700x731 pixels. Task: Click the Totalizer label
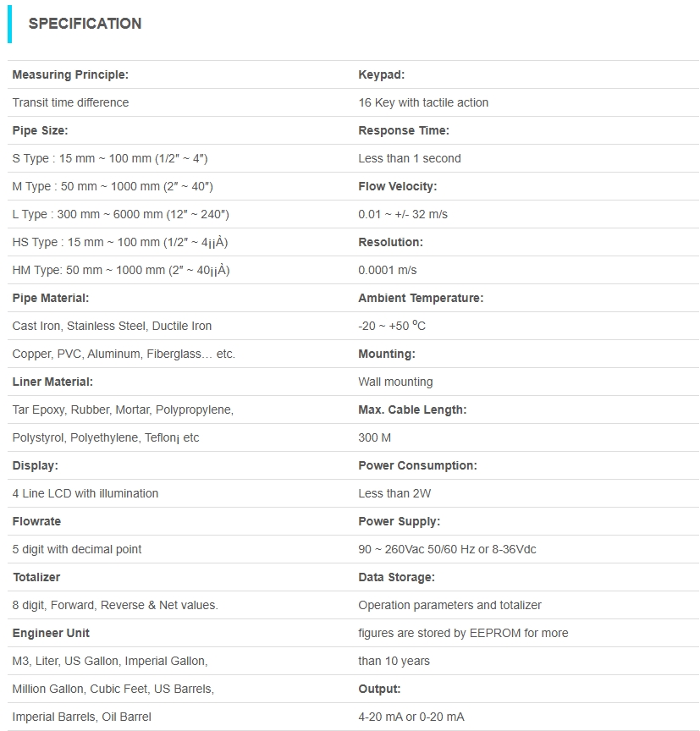[x=36, y=577]
